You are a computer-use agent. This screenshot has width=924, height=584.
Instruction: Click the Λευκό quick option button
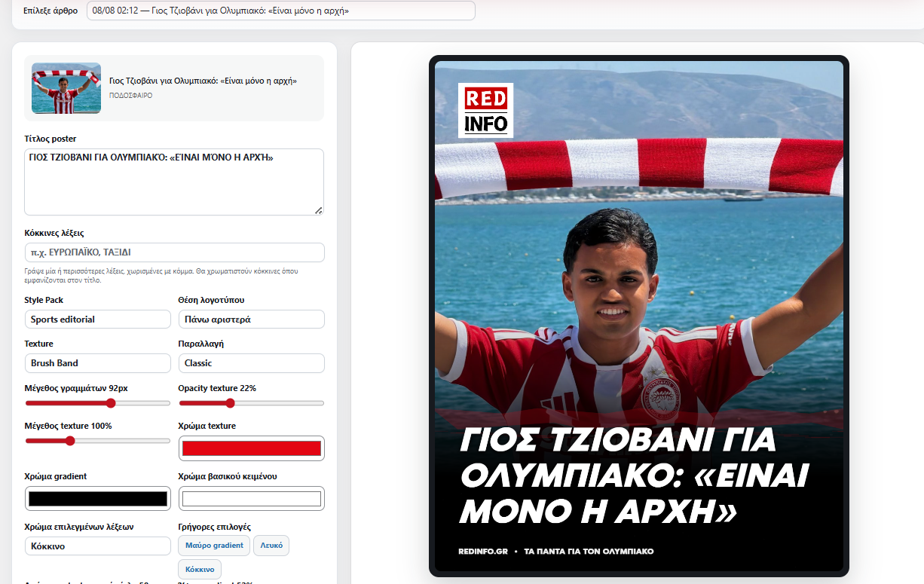pyautogui.click(x=271, y=546)
